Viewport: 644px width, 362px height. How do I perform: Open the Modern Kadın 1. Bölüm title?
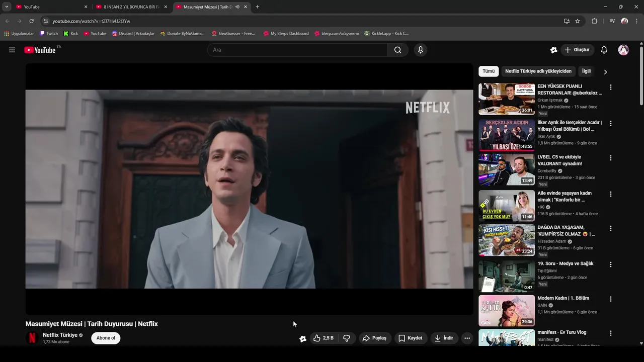coord(563,298)
